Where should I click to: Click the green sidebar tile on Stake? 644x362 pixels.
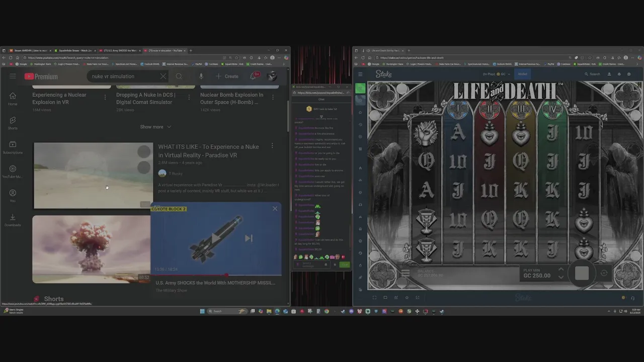point(360,88)
